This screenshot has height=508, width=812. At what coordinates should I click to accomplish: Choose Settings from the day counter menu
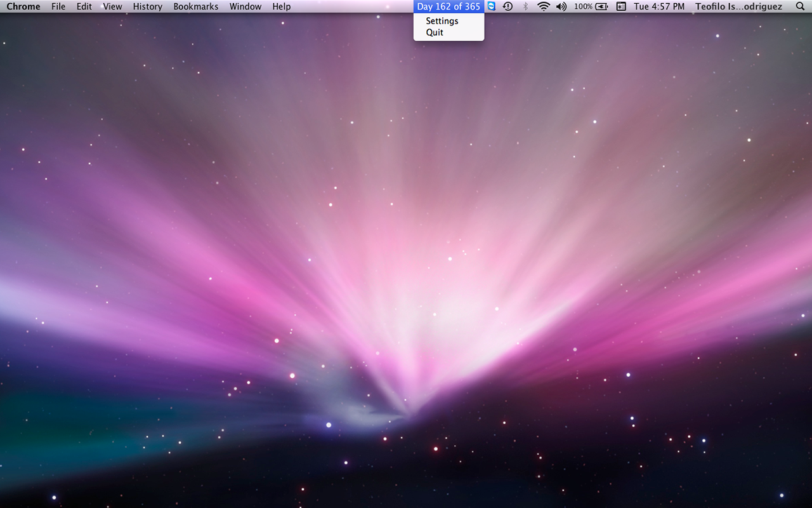click(x=442, y=21)
